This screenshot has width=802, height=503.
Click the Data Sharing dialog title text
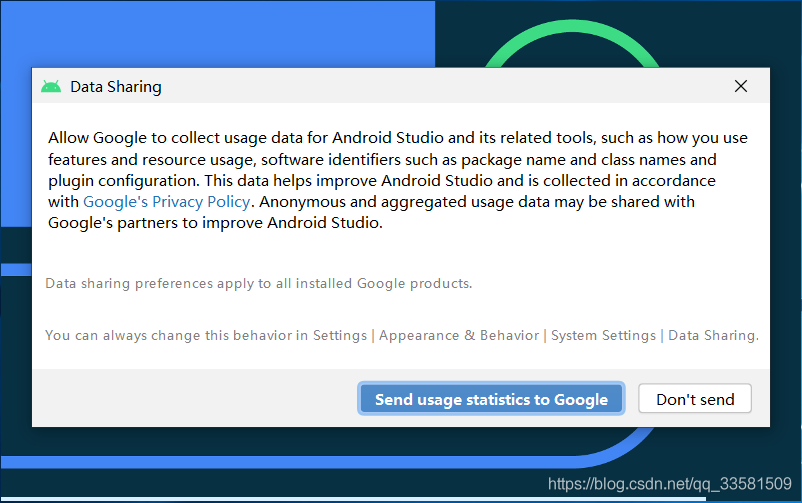116,86
